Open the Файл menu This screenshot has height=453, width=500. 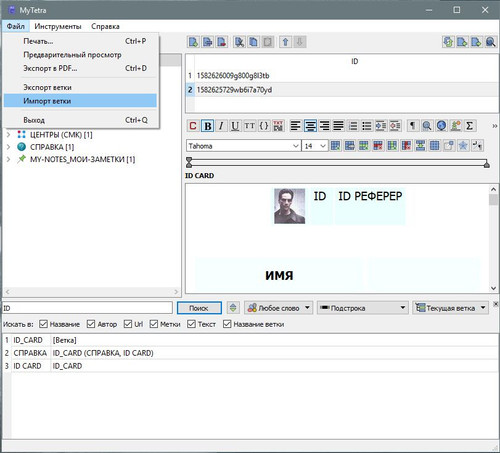(x=16, y=26)
